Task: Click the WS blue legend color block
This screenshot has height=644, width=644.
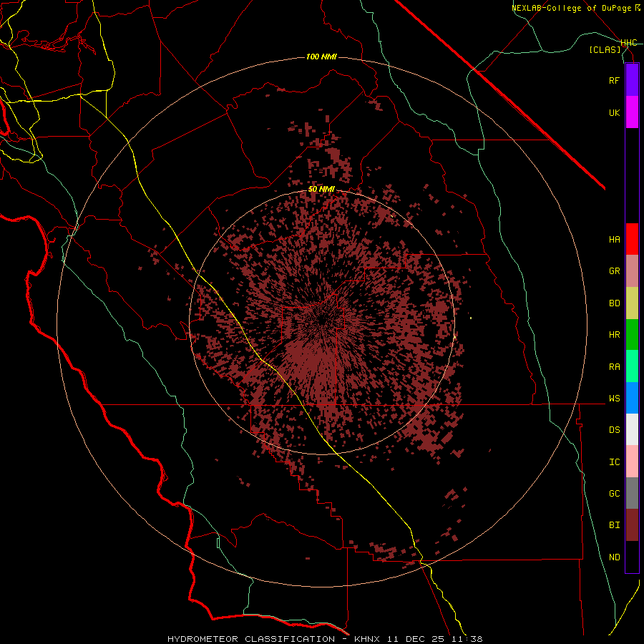Action: 632,398
